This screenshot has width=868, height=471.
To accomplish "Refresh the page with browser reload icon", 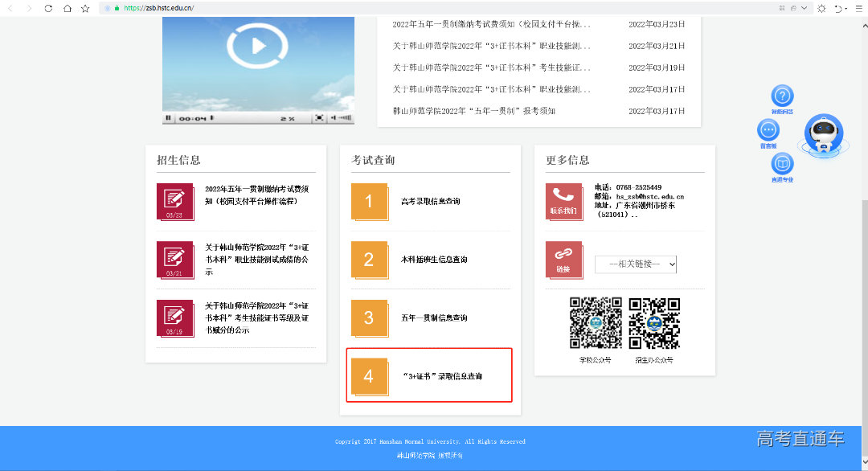I will 48,9.
